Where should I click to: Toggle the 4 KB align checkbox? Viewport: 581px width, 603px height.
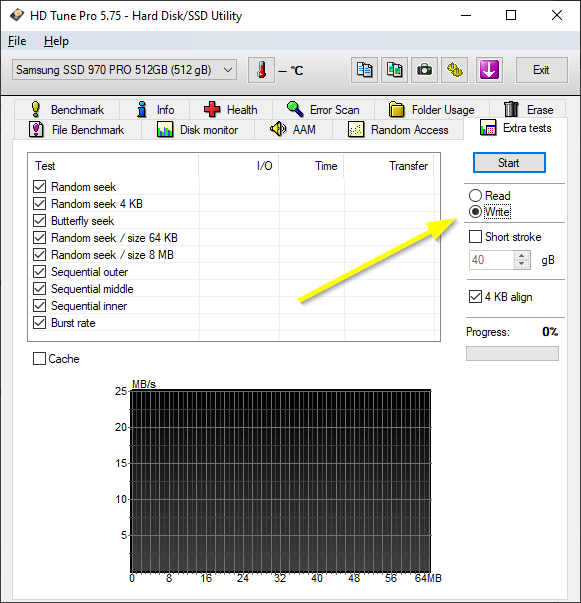475,297
